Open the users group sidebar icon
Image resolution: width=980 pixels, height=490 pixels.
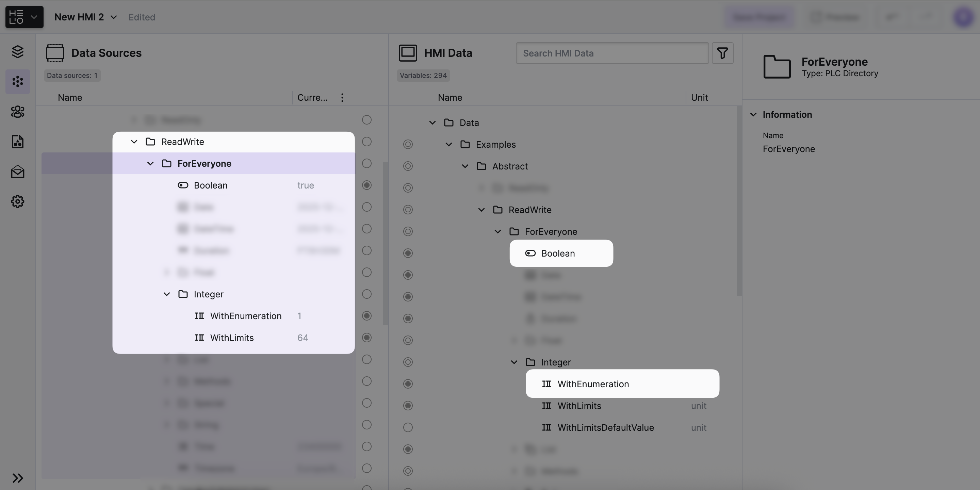[17, 112]
